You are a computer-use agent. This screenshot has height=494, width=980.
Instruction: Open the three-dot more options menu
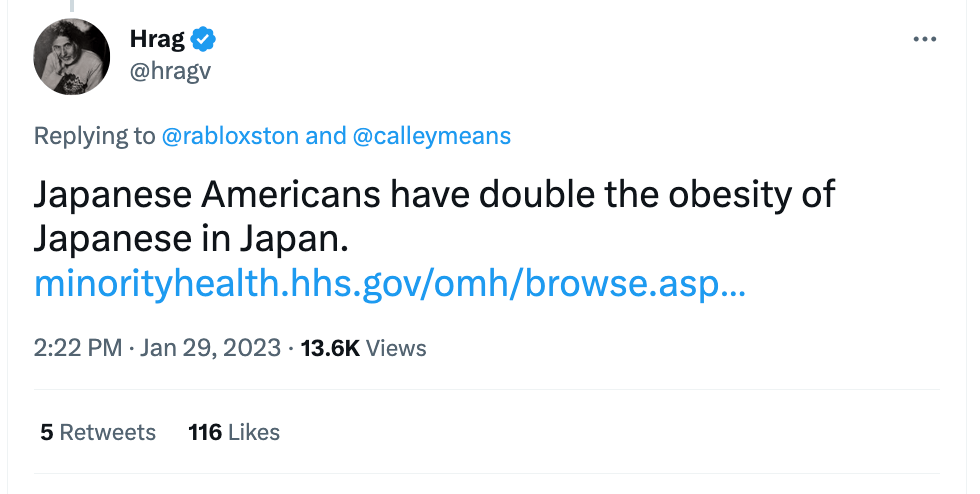point(925,39)
